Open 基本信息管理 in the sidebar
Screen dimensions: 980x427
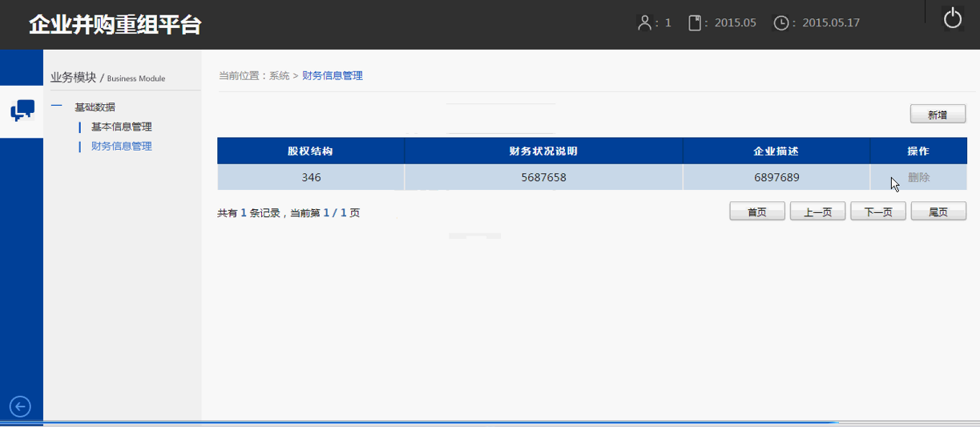pyautogui.click(x=121, y=127)
